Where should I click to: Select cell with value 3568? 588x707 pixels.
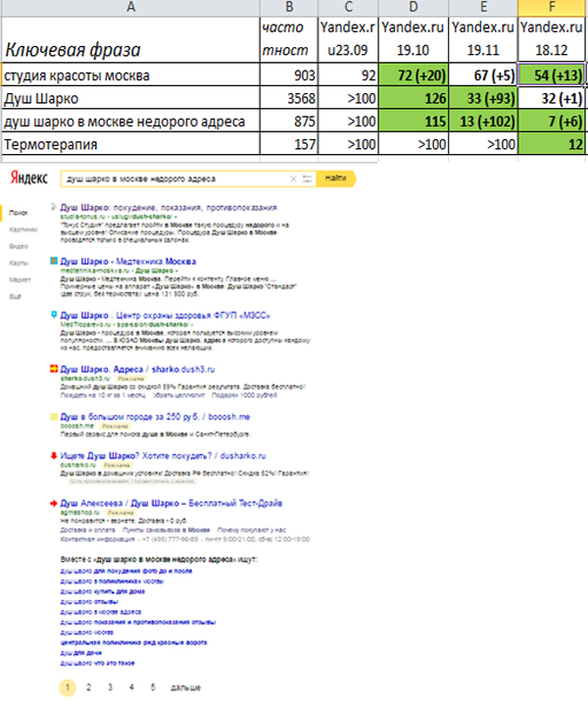click(x=289, y=98)
